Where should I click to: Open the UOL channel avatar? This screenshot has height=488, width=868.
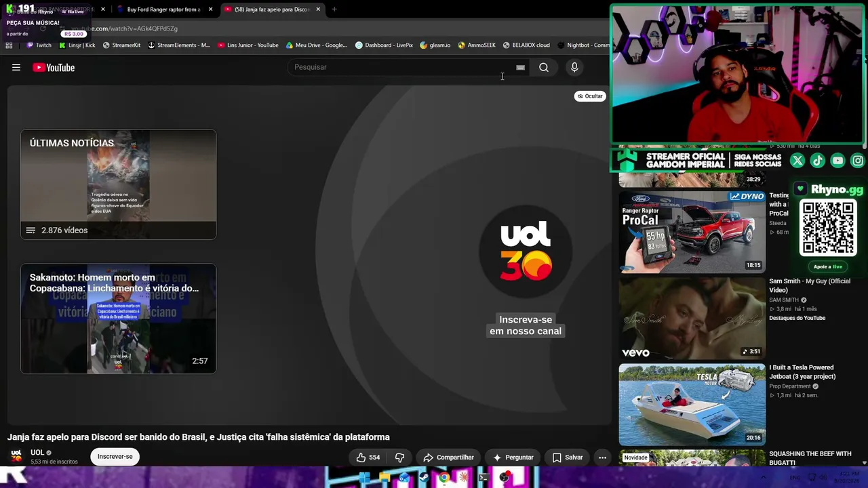16,455
